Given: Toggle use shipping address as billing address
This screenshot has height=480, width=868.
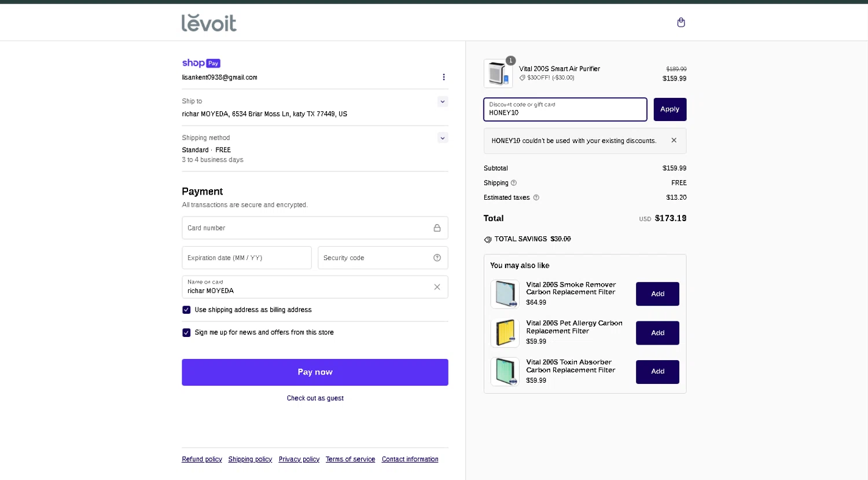Looking at the screenshot, I should coord(186,310).
